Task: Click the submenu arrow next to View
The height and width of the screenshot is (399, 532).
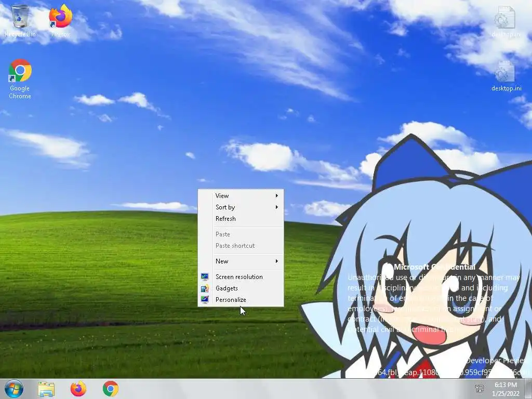Action: [277, 196]
